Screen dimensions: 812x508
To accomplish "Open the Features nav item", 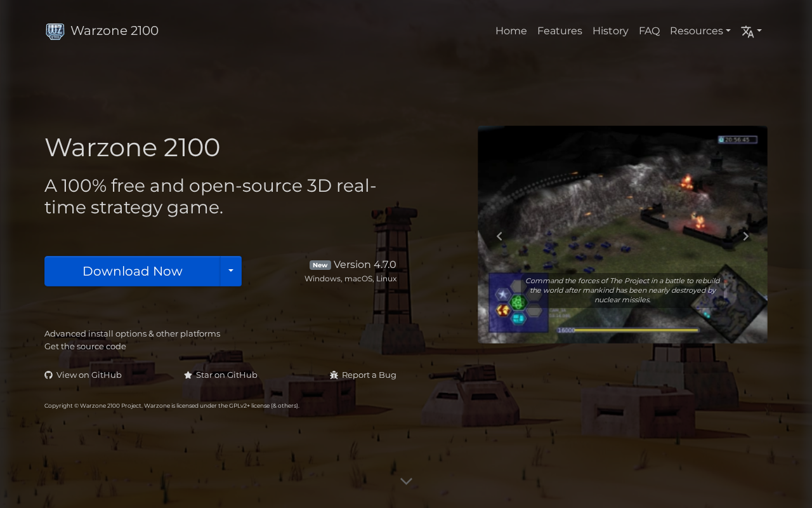I will click(x=560, y=31).
